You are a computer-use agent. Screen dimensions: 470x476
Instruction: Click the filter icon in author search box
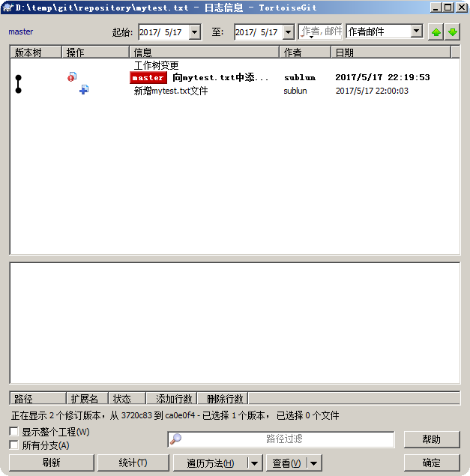[x=306, y=32]
